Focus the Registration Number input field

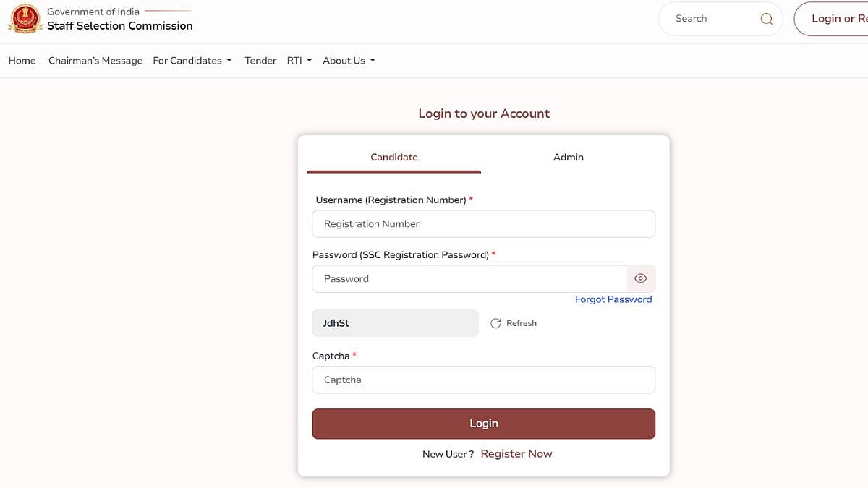(x=483, y=224)
